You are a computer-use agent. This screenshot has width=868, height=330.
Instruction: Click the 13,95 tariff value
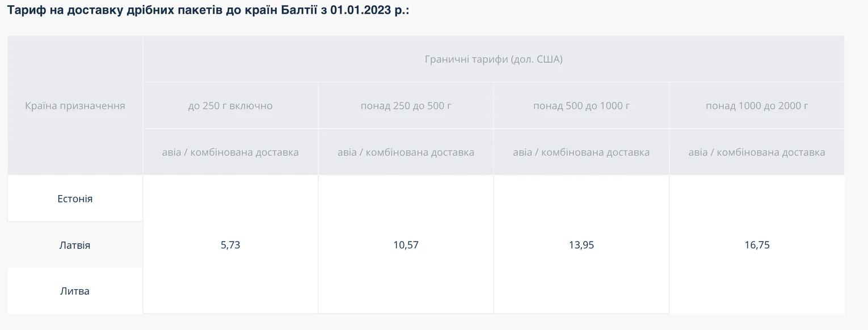(581, 245)
